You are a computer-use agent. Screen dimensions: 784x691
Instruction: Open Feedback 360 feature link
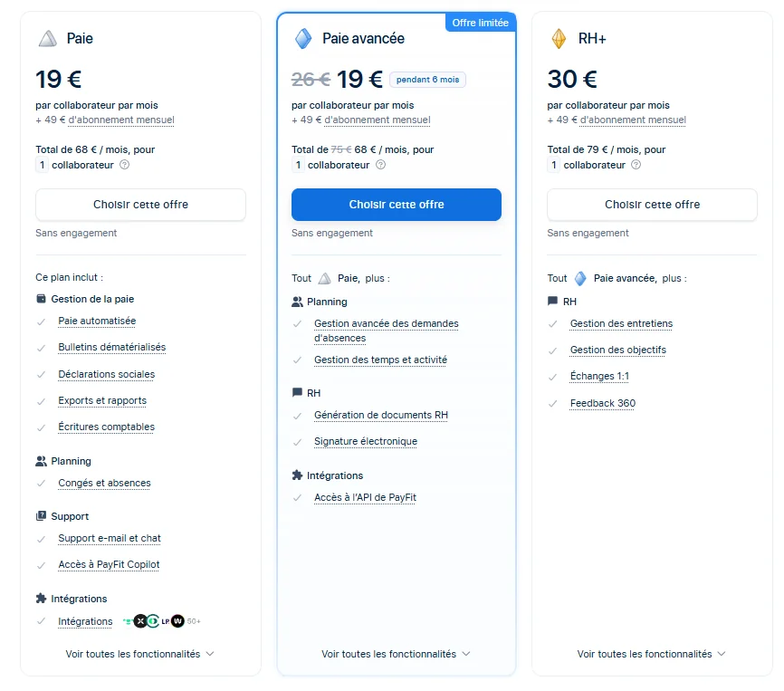click(603, 403)
